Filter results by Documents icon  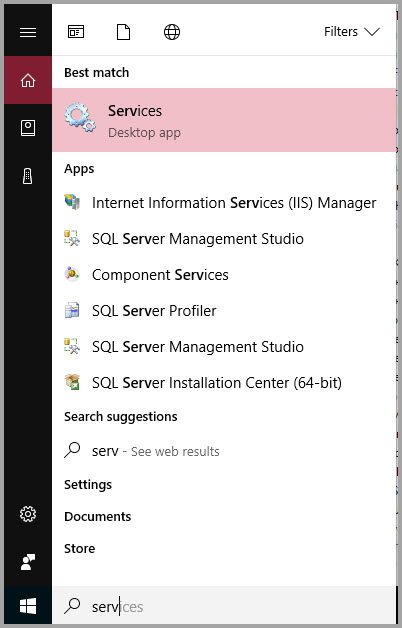click(123, 32)
